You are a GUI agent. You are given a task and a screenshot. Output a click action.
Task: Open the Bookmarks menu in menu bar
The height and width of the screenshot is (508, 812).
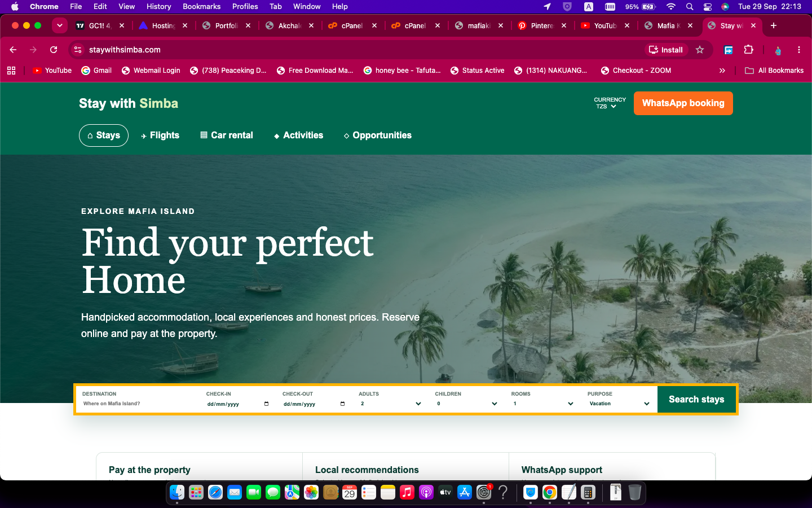(201, 6)
